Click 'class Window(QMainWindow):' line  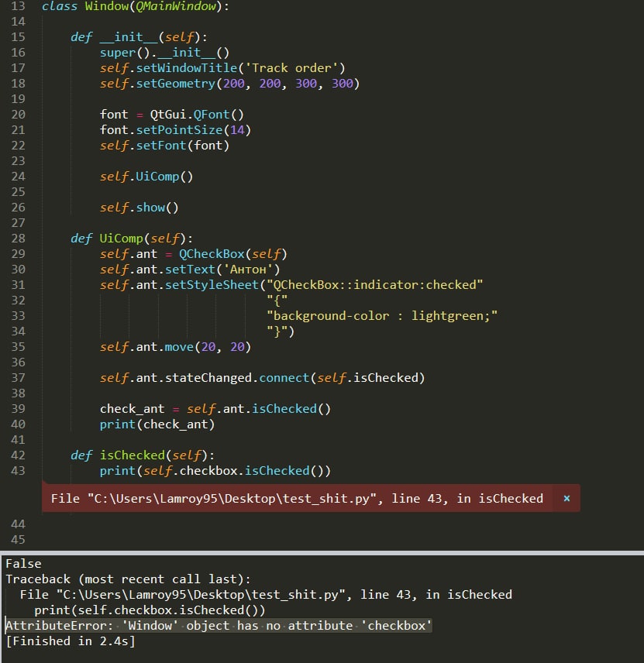point(136,6)
